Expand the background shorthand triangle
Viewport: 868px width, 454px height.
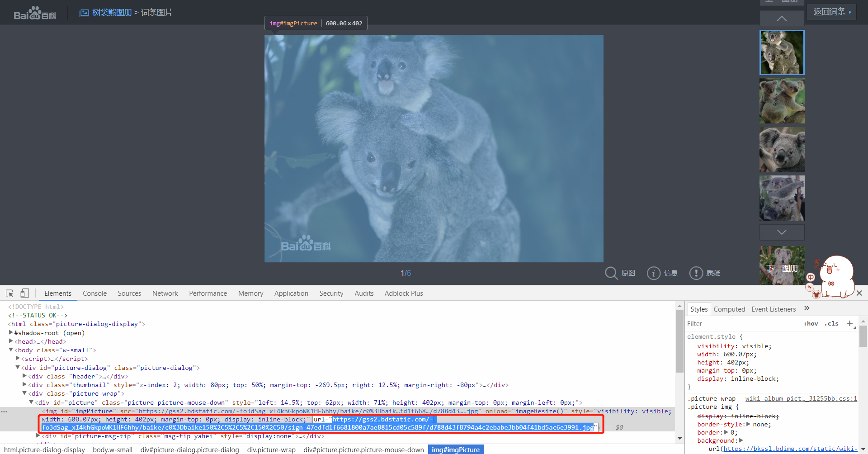point(741,440)
